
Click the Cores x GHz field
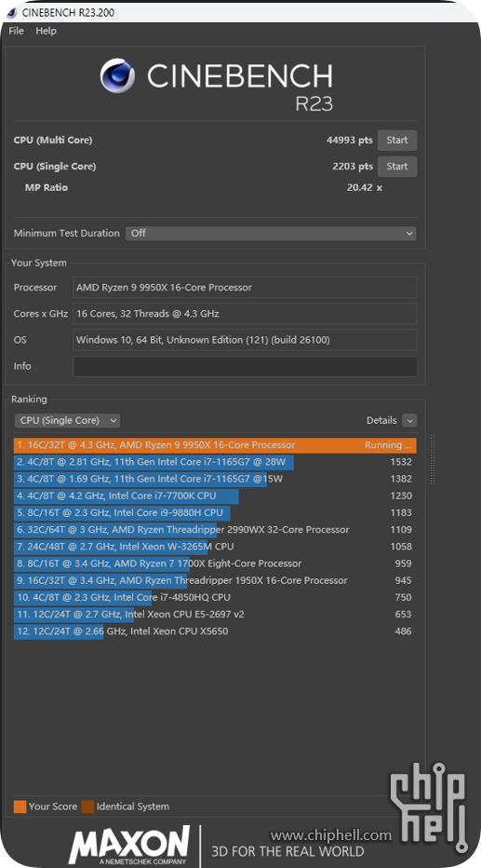click(245, 314)
